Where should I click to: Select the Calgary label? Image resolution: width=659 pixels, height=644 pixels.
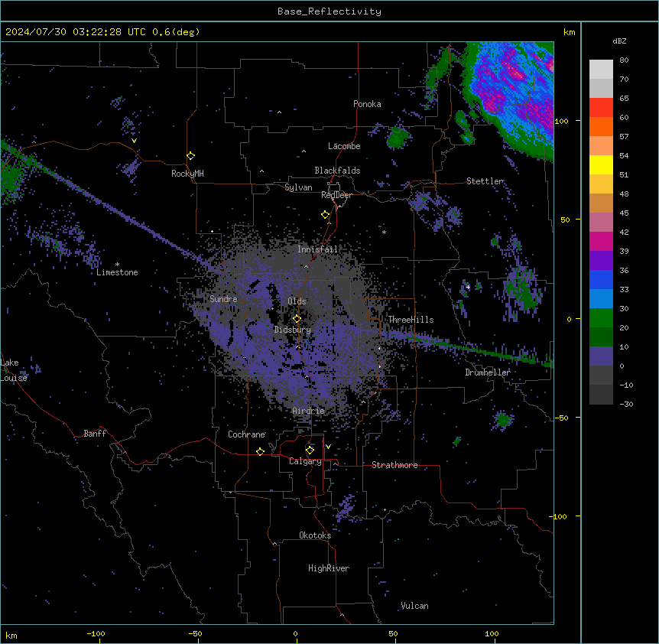tap(305, 461)
